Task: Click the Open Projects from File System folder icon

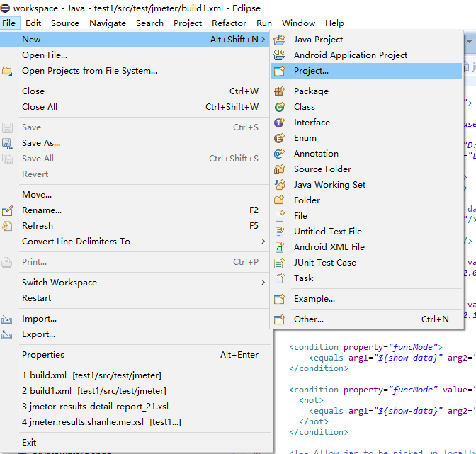Action: click(7, 71)
